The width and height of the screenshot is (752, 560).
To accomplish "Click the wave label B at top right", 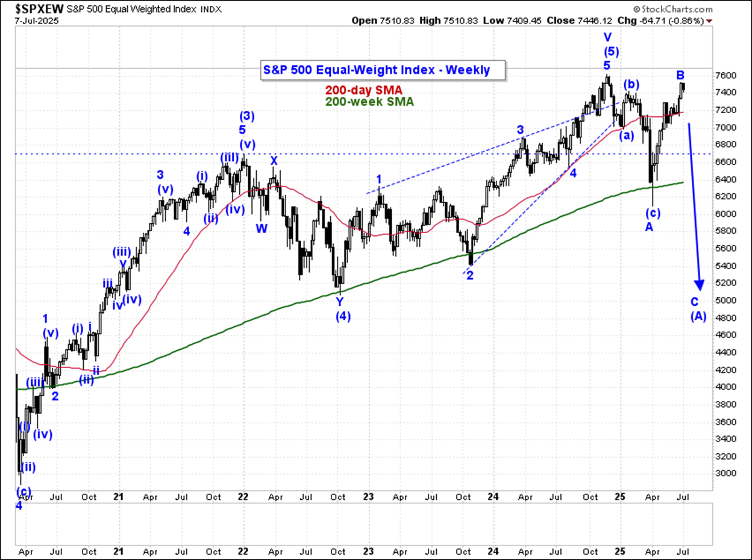I will [x=680, y=75].
